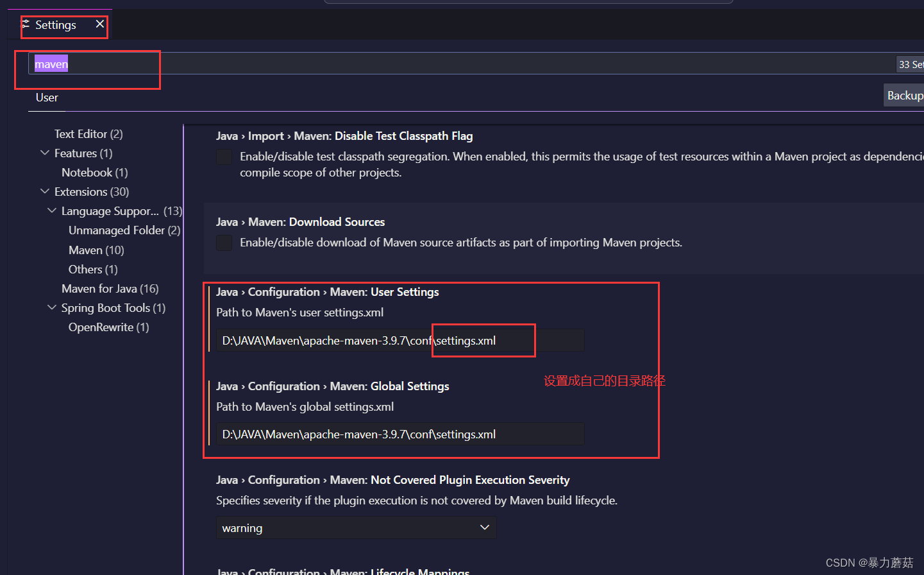Viewport: 924px width, 575px height.
Task: Click Spring Boot Tools (1) label
Action: pos(113,308)
